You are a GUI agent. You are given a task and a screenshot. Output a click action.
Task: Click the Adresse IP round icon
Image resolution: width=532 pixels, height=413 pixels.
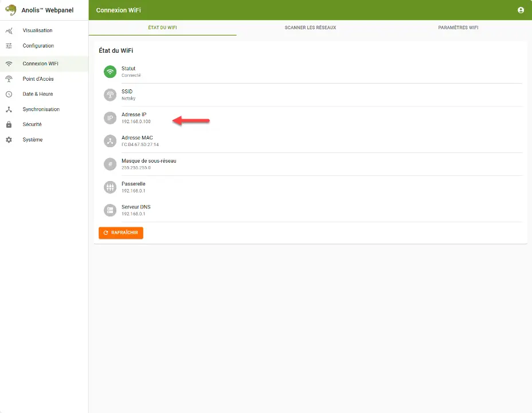point(110,118)
